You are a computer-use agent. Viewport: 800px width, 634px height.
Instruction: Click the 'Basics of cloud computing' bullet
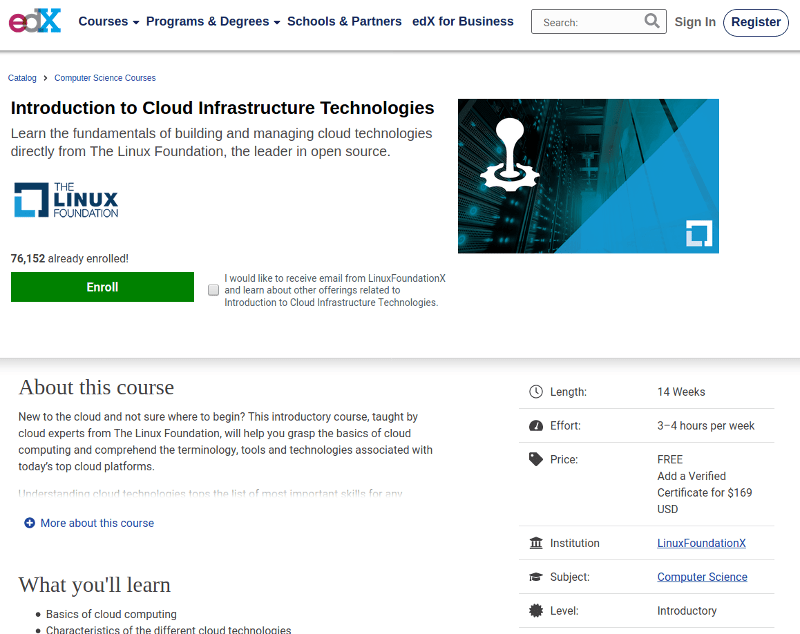point(111,614)
